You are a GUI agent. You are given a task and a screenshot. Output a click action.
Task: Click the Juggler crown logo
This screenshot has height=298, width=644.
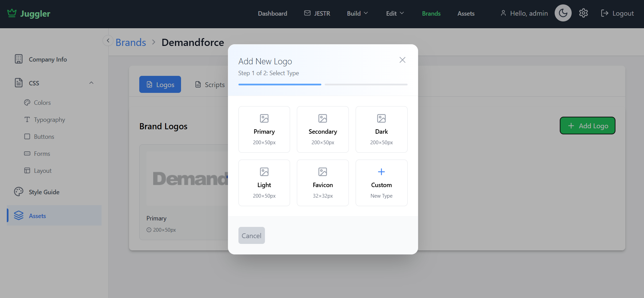coord(12,13)
